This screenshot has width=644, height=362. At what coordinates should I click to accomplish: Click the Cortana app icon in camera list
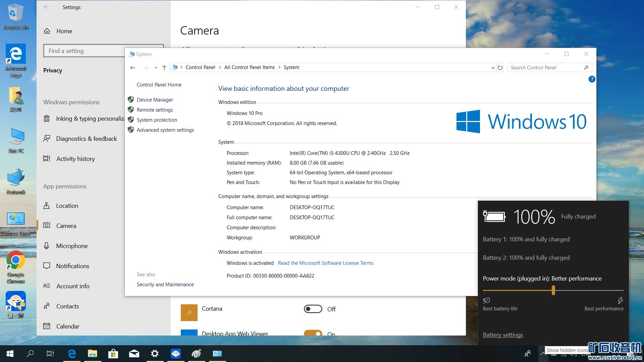189,312
